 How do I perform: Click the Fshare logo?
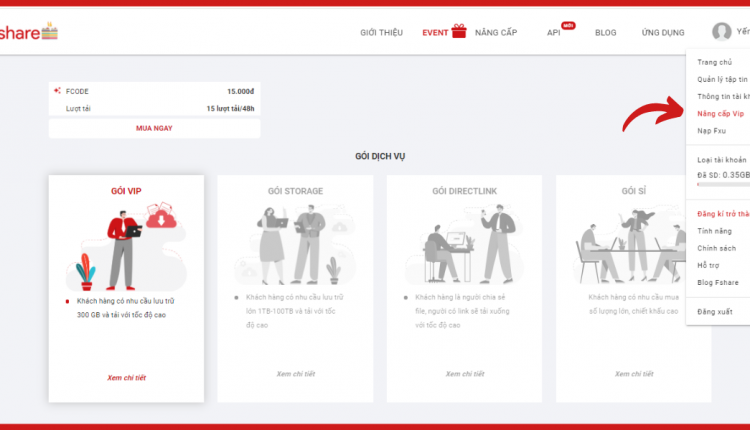(x=29, y=32)
